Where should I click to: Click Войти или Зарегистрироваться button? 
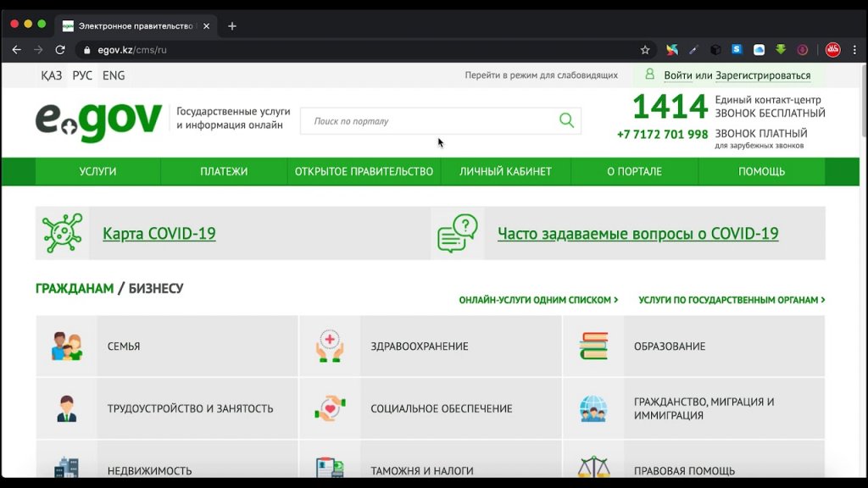737,75
